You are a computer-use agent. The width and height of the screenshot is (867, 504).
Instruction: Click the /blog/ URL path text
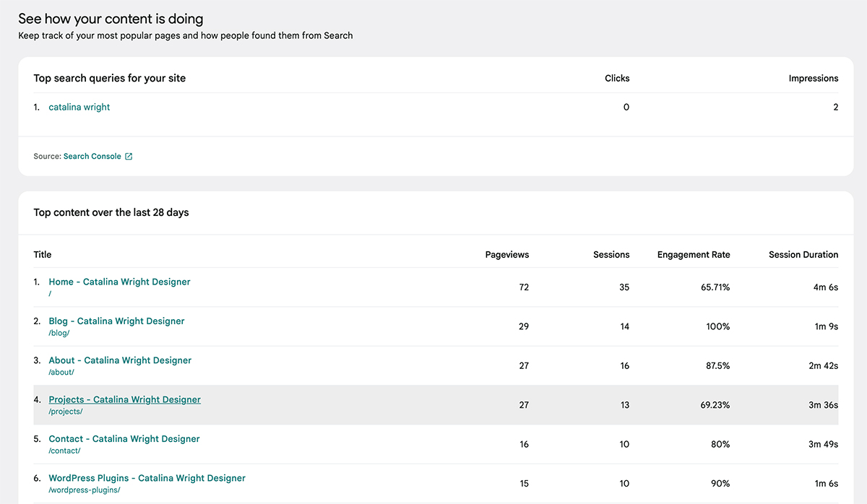click(59, 334)
